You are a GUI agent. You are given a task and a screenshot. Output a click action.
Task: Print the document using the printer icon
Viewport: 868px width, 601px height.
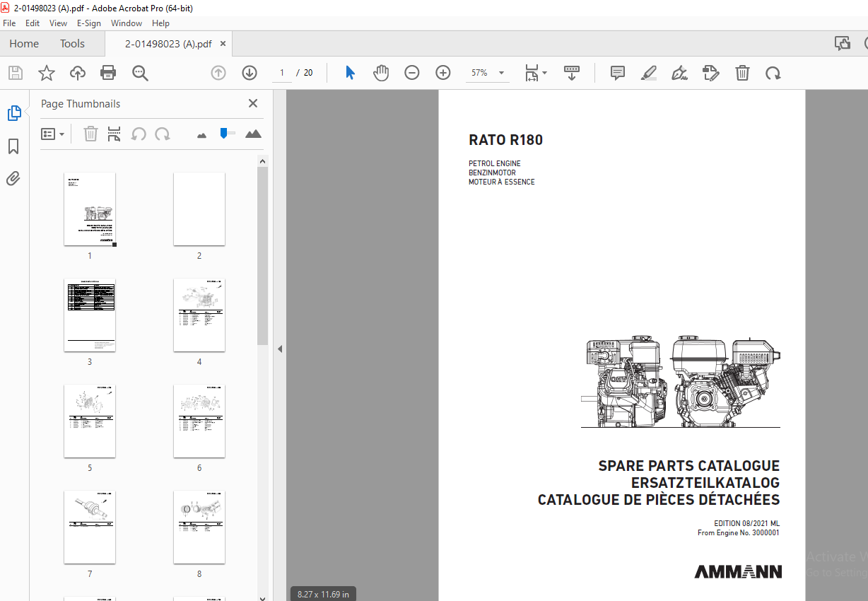coord(108,73)
